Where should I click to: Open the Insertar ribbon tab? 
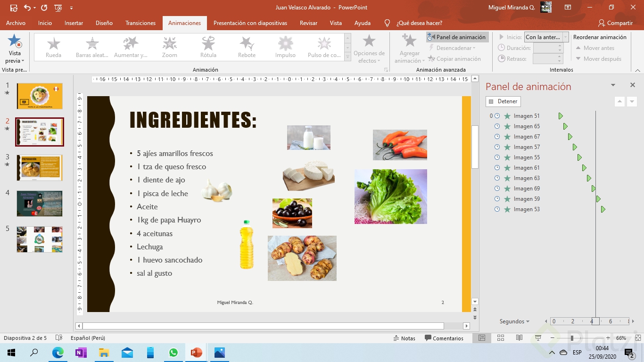click(74, 23)
